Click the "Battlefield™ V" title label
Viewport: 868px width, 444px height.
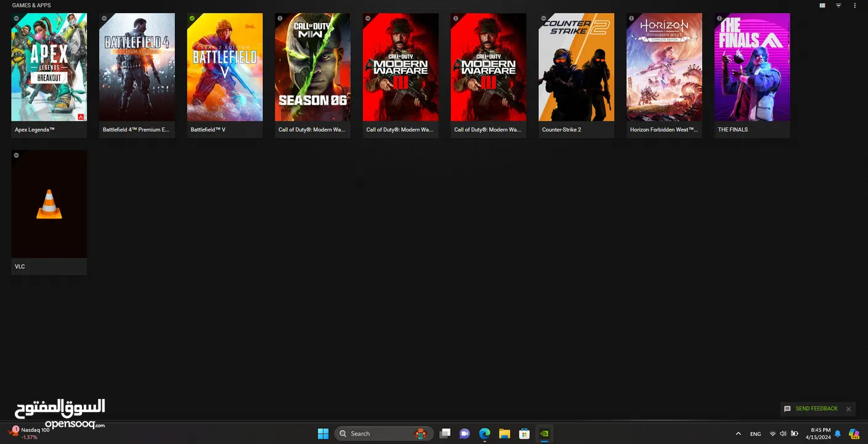click(x=208, y=129)
